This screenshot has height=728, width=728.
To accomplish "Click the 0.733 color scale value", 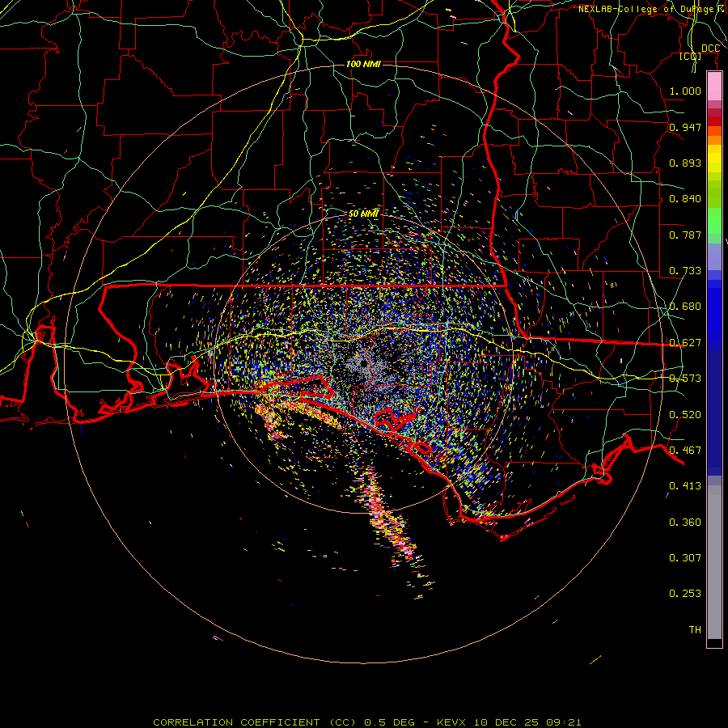I will (x=685, y=271).
